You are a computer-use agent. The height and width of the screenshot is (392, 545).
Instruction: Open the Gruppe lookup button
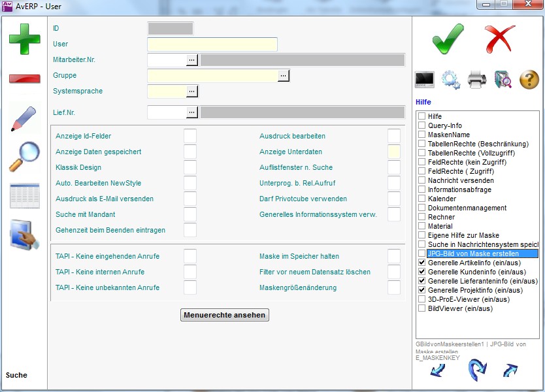(x=283, y=76)
